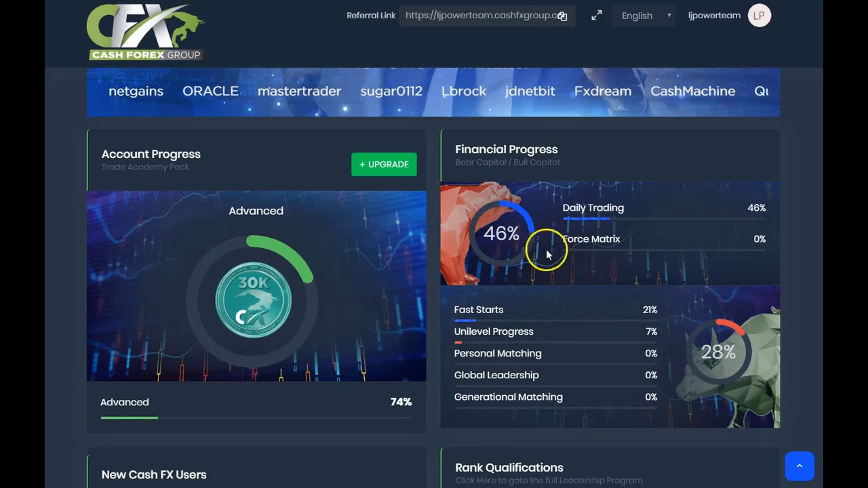Click the full Leadership Program link text
The image size is (868, 488).
549,481
